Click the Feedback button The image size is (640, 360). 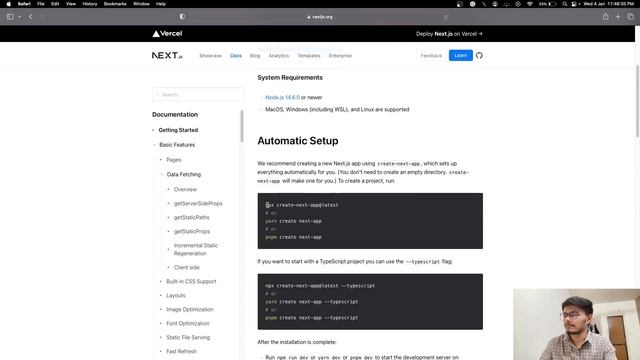pos(431,56)
